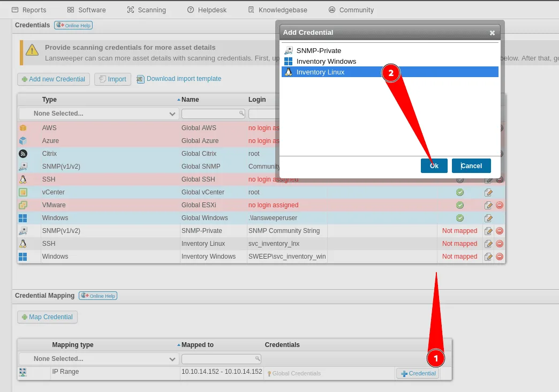Image resolution: width=559 pixels, height=392 pixels.
Task: Edit the Global Windows credential
Action: click(488, 218)
